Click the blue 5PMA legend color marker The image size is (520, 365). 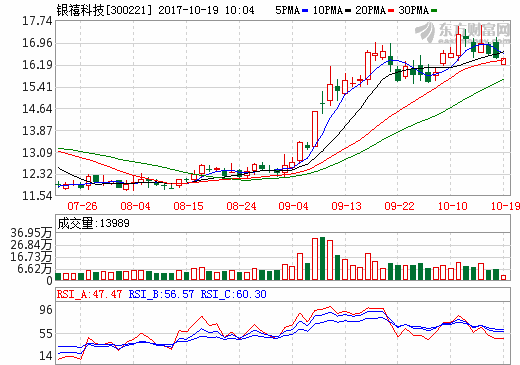(x=305, y=11)
